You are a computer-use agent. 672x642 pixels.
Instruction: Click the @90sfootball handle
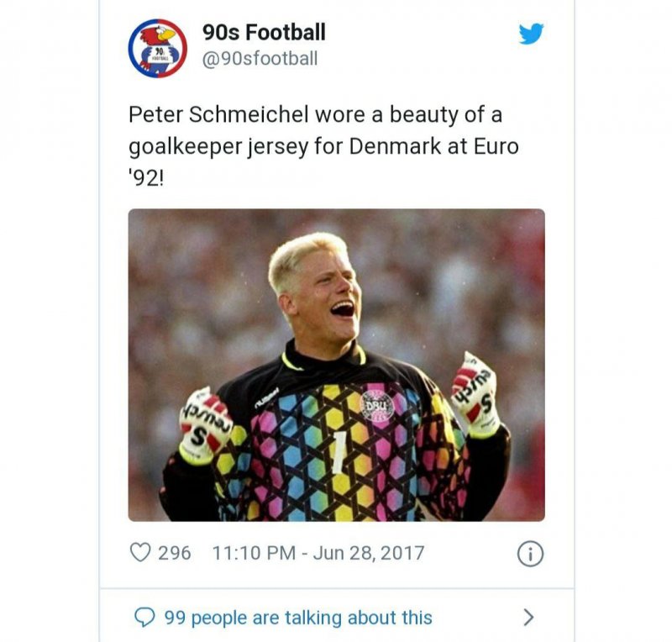260,59
